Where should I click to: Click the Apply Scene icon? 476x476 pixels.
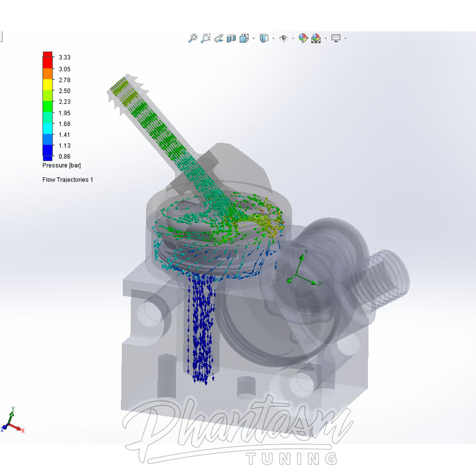[316, 38]
